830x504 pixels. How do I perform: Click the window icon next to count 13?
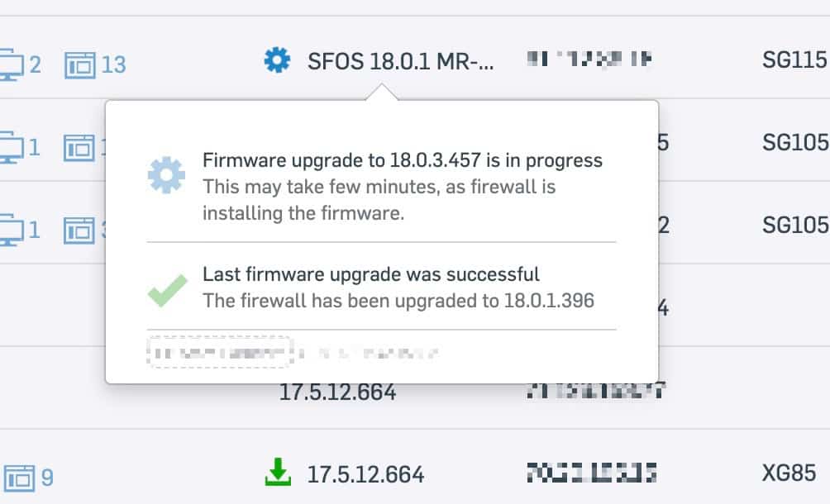[x=80, y=64]
